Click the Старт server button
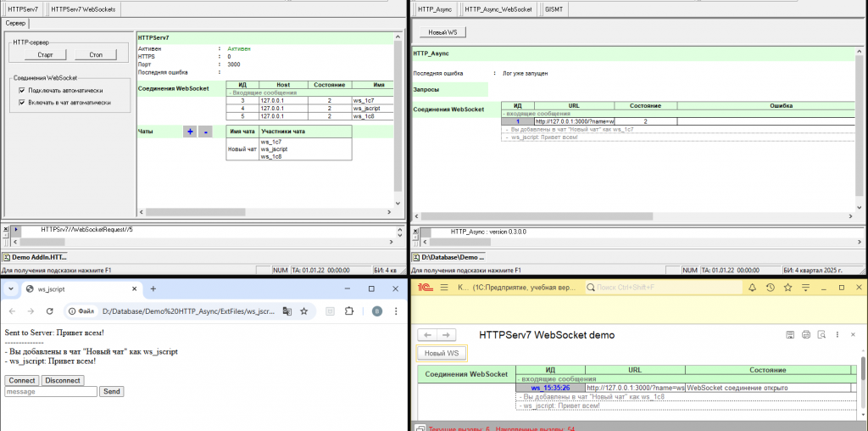 (x=46, y=54)
